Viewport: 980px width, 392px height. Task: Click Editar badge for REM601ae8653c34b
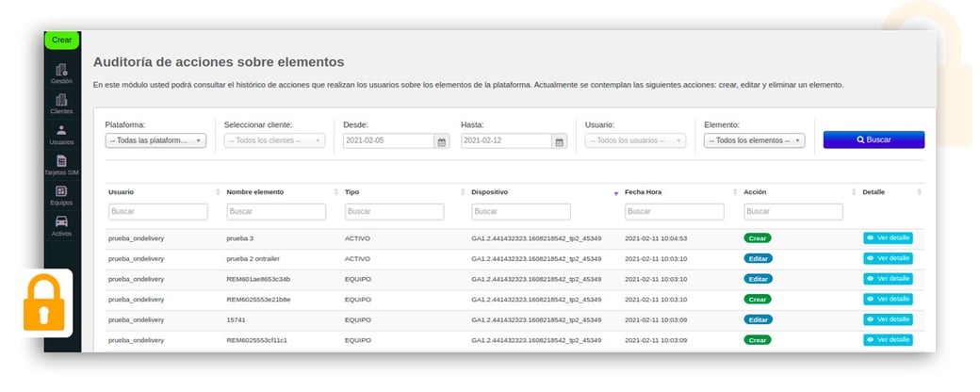(759, 279)
